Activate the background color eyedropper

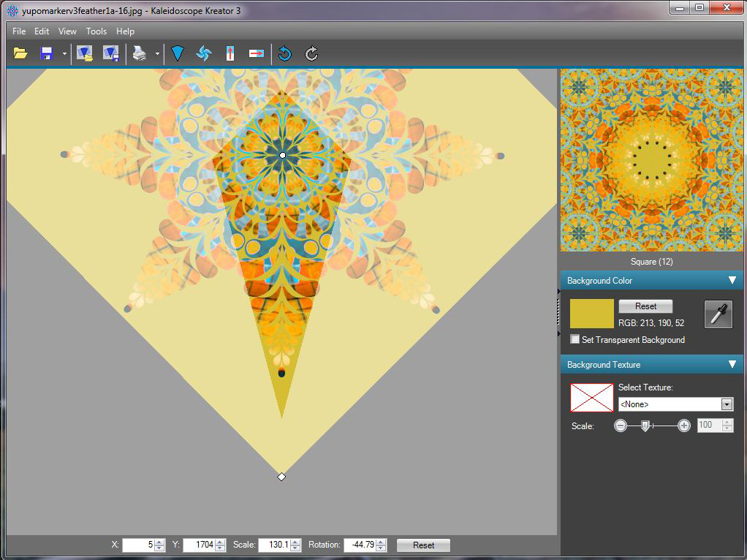(x=717, y=313)
